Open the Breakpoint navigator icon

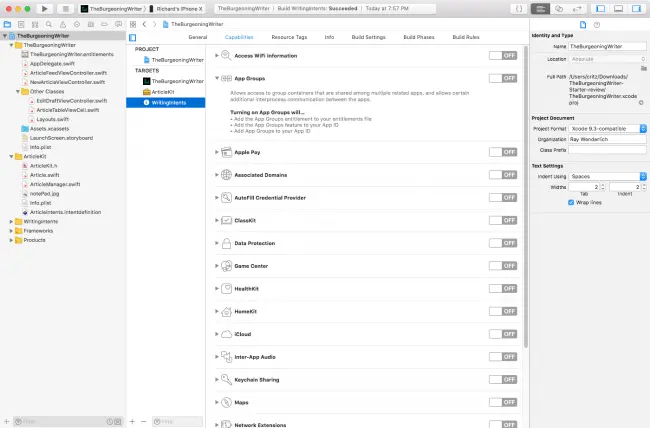[x=104, y=24]
